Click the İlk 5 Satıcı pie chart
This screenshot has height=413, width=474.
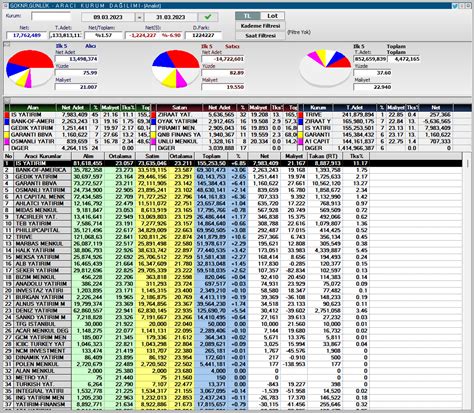[x=175, y=69]
